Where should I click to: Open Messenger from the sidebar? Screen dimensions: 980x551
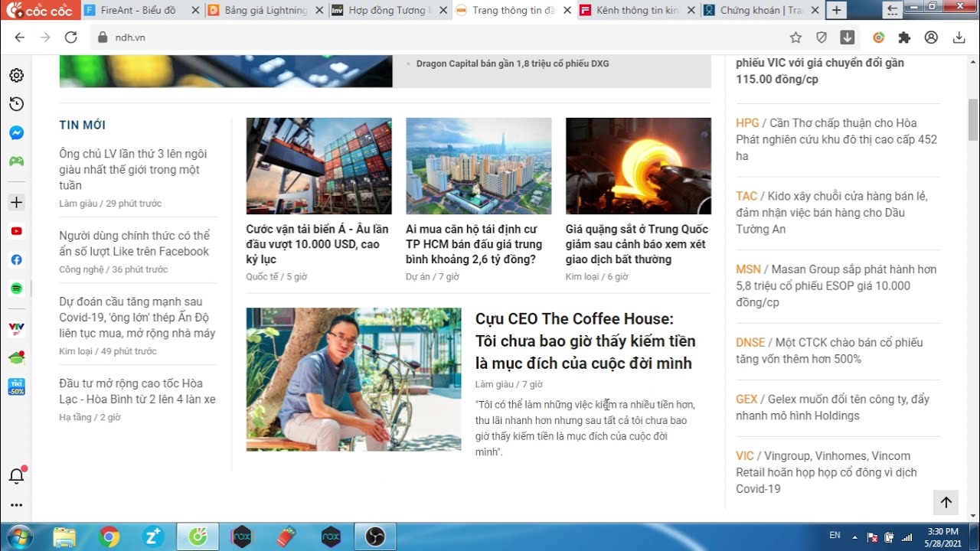tap(16, 132)
